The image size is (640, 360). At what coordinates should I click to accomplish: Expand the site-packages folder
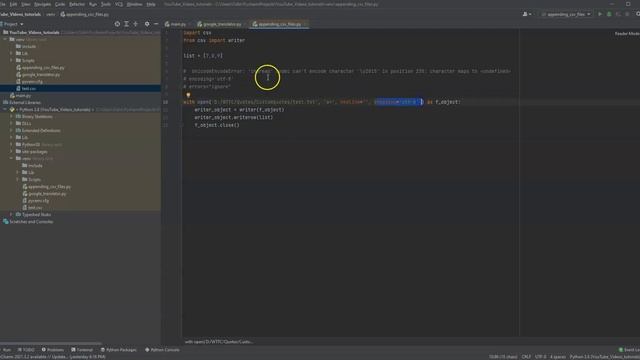[11, 151]
